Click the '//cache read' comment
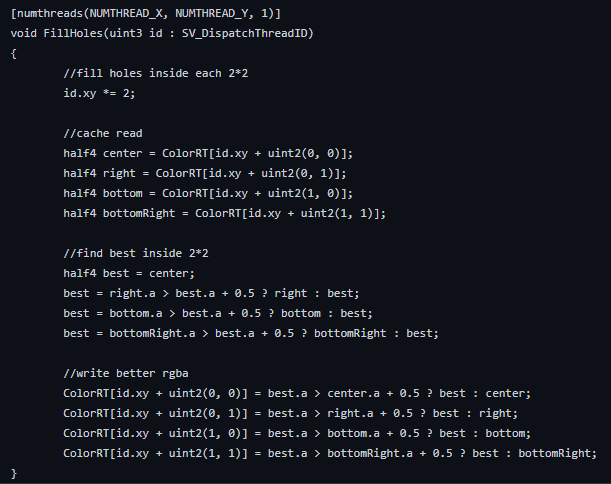The height and width of the screenshot is (484, 611). click(x=102, y=133)
